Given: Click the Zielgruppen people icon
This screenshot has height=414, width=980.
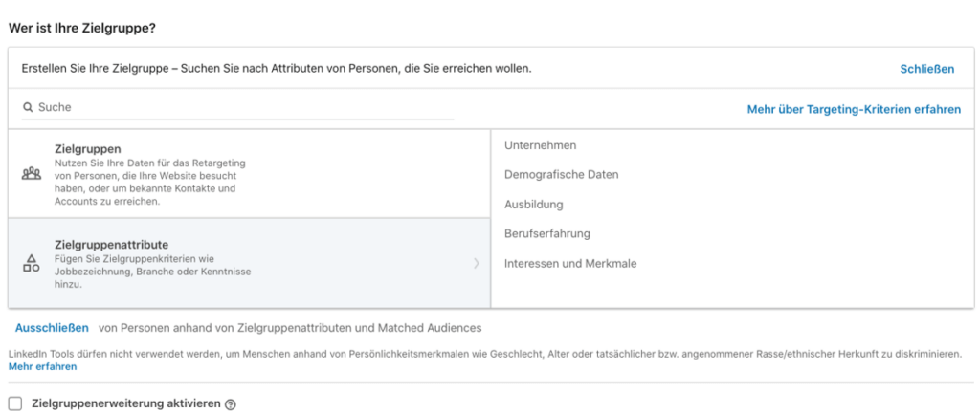Looking at the screenshot, I should [x=31, y=174].
